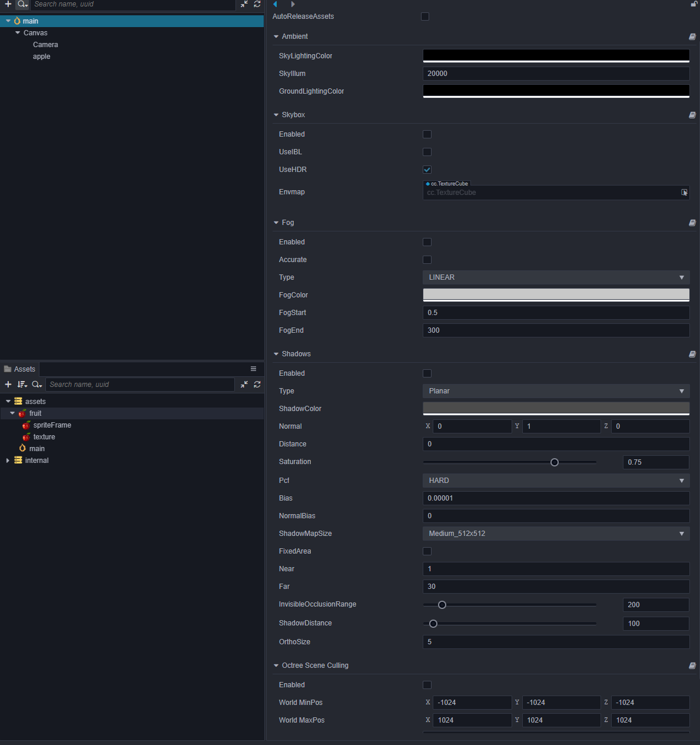Click the FogEnd value field
Viewport: 700px width, 745px height.
(x=556, y=330)
